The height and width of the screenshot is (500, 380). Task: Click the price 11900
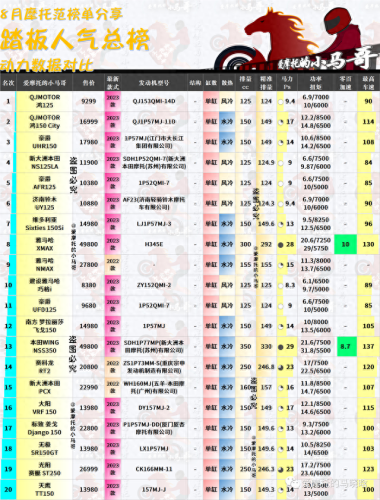coord(89,162)
